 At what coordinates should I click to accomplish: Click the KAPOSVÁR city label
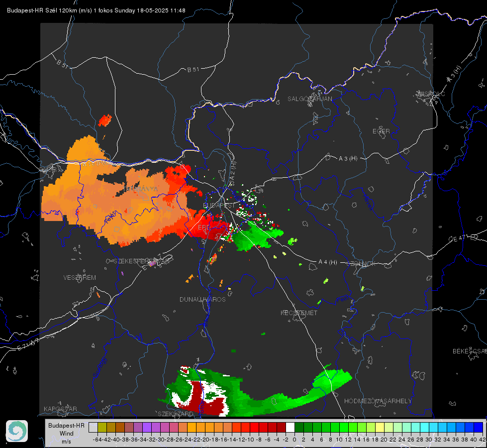(60, 409)
